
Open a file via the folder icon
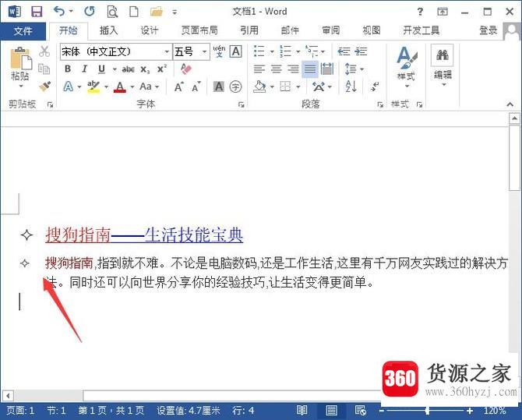156,12
